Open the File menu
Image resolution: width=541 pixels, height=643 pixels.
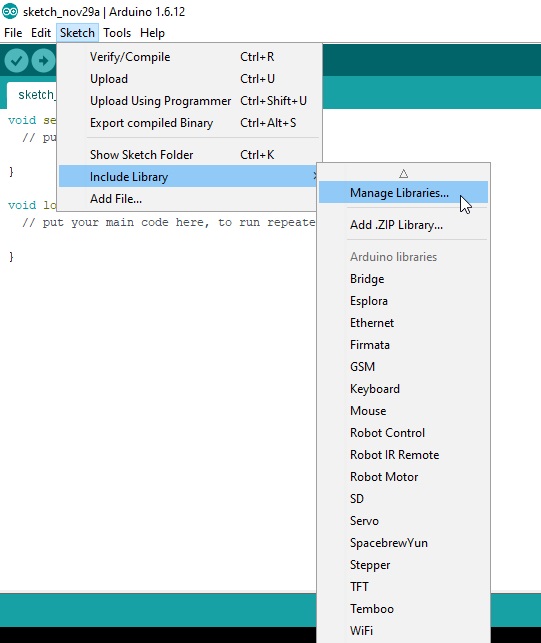[x=13, y=33]
